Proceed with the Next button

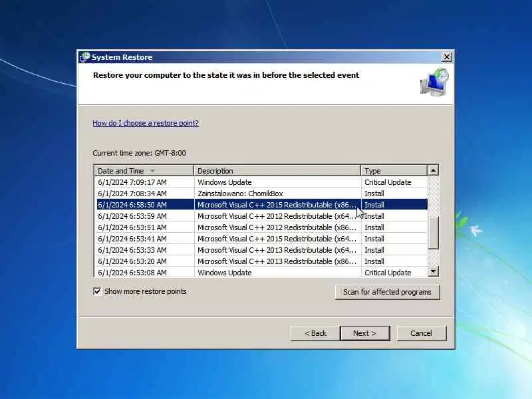tap(364, 333)
